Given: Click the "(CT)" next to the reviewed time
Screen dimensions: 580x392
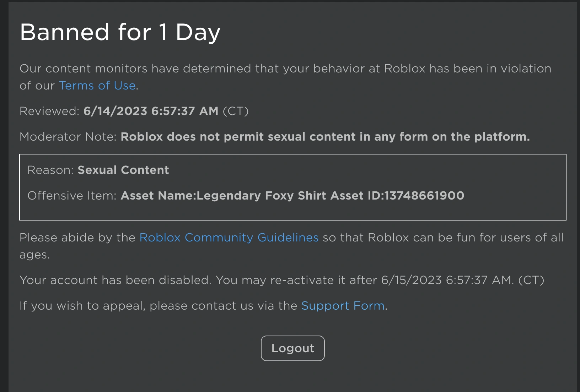Looking at the screenshot, I should click(236, 111).
